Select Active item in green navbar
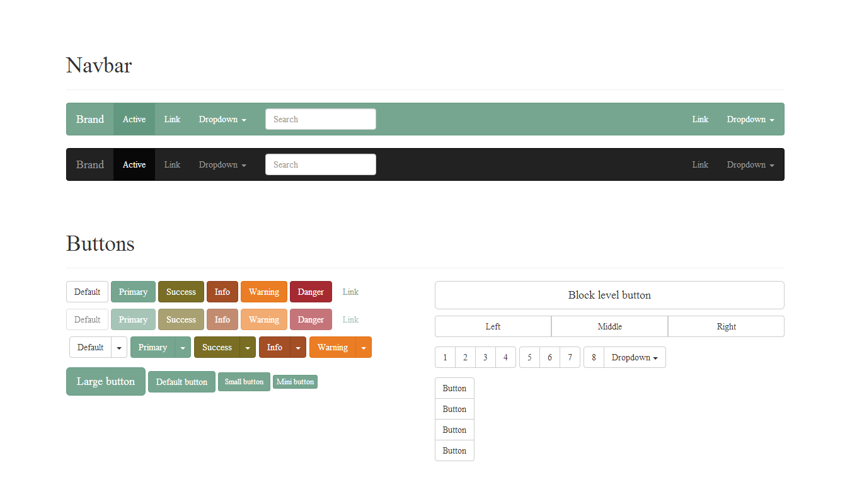This screenshot has height=504, width=857. coord(134,119)
